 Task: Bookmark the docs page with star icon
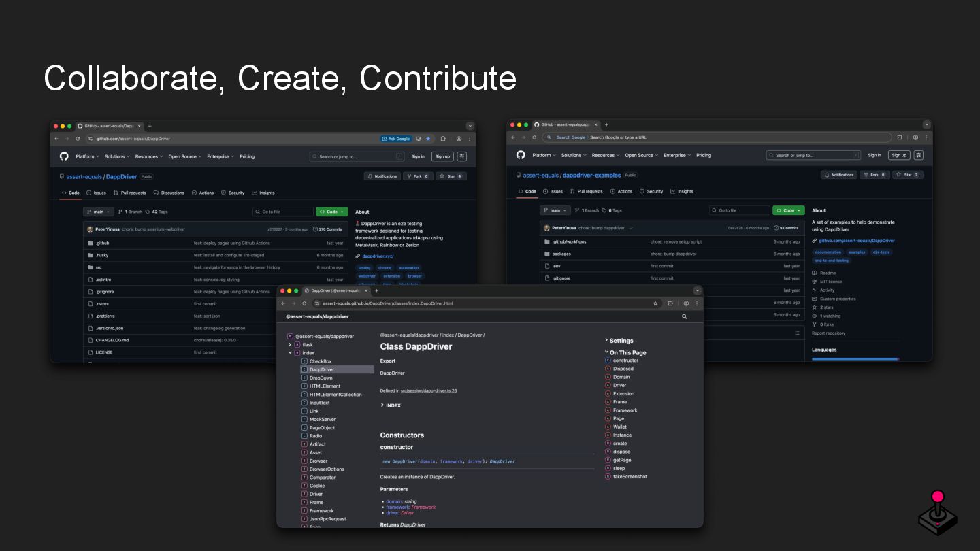[x=655, y=303]
